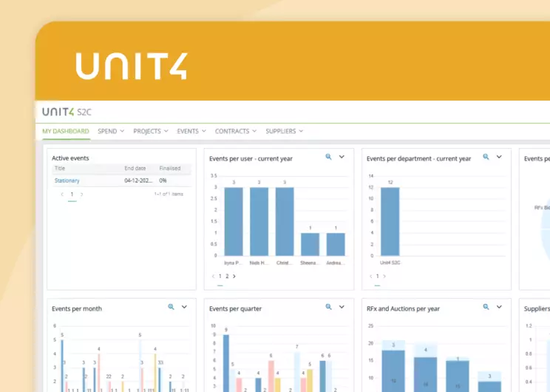550x392 pixels.
Task: Expand the Spend menu
Action: (x=111, y=131)
